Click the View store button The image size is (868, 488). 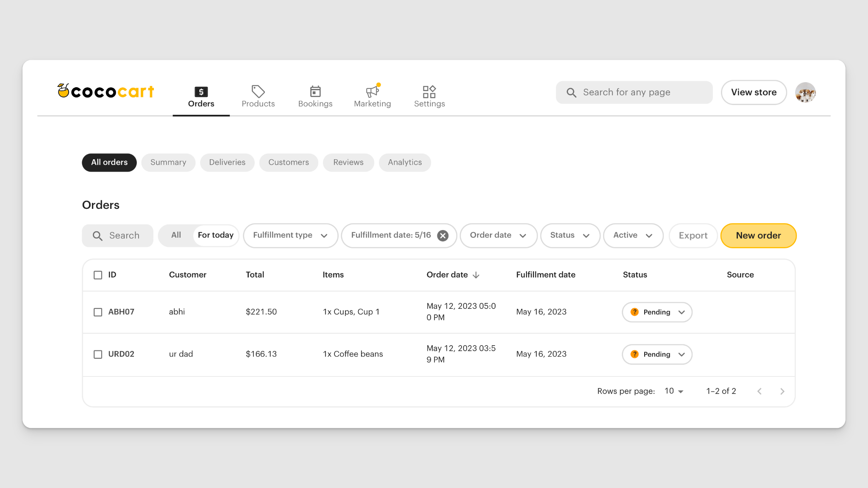(754, 92)
